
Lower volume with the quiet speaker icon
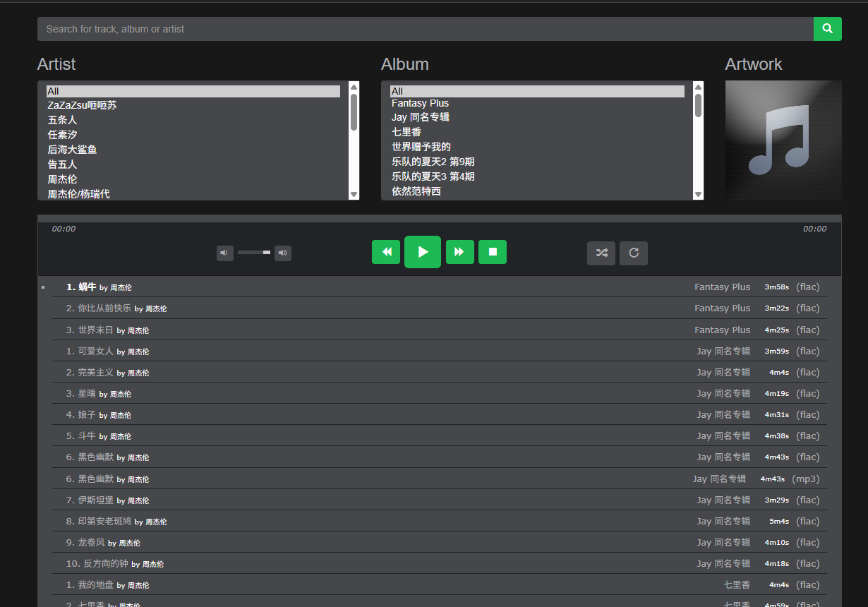(225, 253)
